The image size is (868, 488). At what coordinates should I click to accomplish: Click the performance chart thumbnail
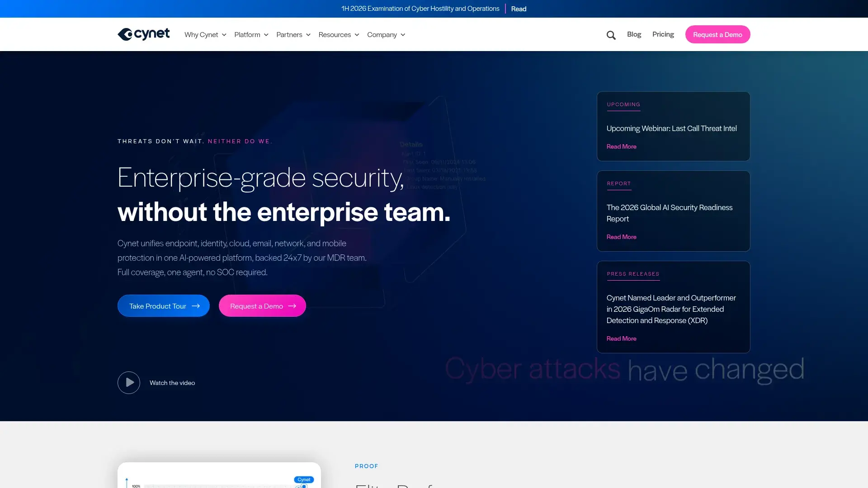coord(219,475)
